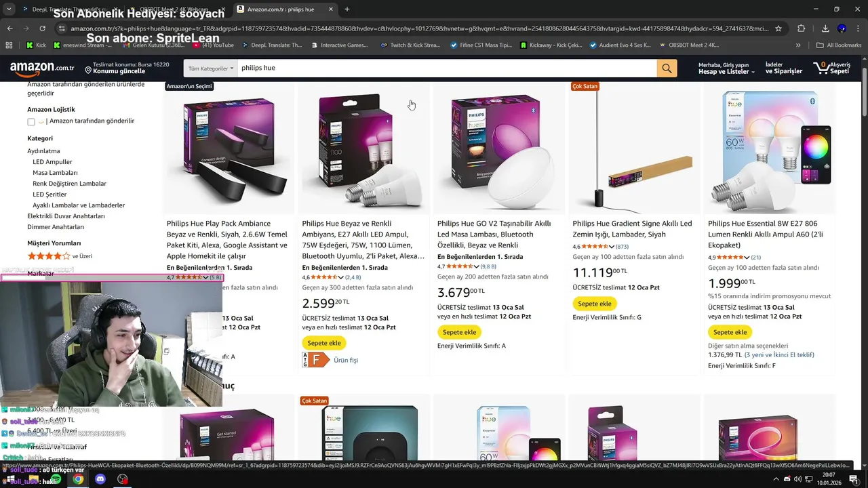Expand rating popover for Hue GO V2 lamp

[x=476, y=266]
